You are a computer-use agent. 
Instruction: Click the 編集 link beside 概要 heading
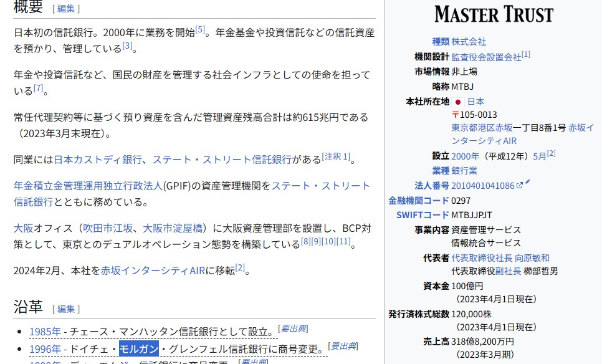click(x=66, y=9)
